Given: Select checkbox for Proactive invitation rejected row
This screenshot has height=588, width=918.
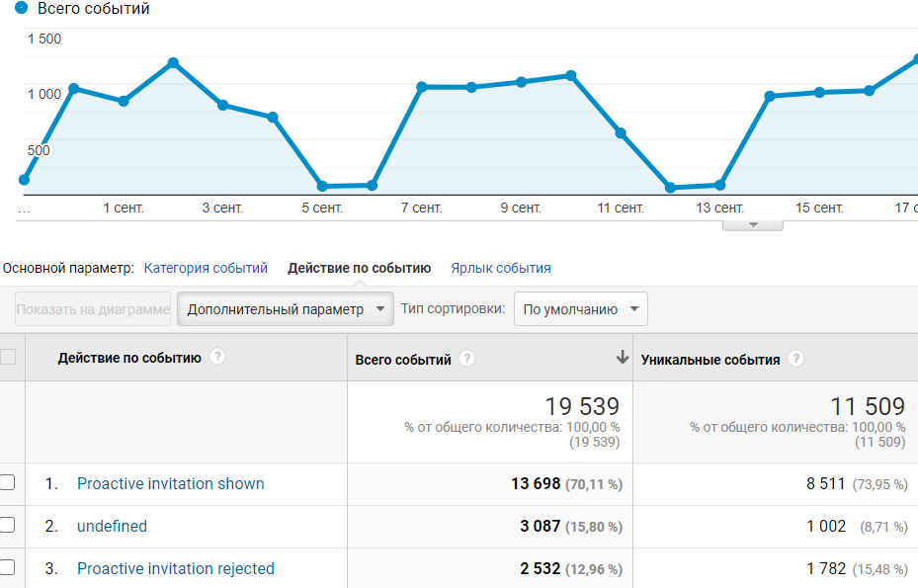Looking at the screenshot, I should tap(7, 568).
